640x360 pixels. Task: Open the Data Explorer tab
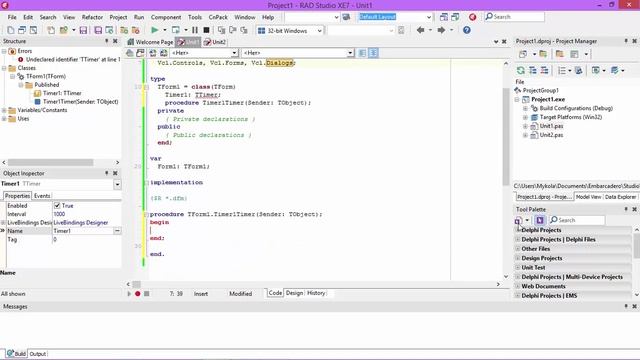tap(620, 197)
